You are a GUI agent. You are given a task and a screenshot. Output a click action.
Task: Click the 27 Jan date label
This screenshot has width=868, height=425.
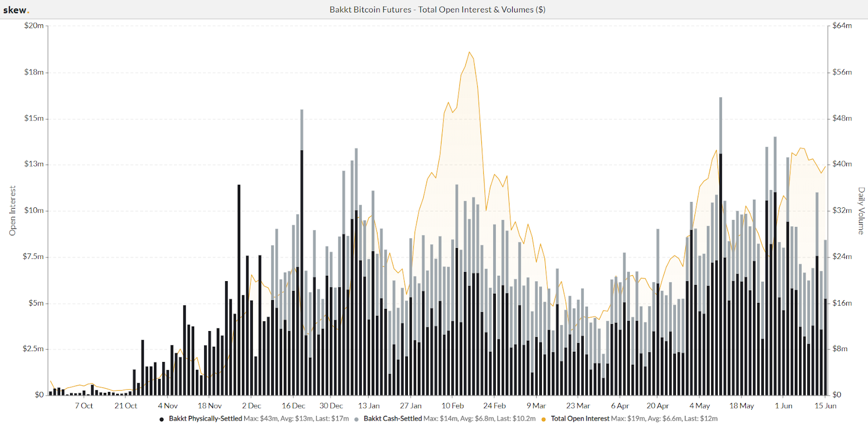pyautogui.click(x=411, y=406)
